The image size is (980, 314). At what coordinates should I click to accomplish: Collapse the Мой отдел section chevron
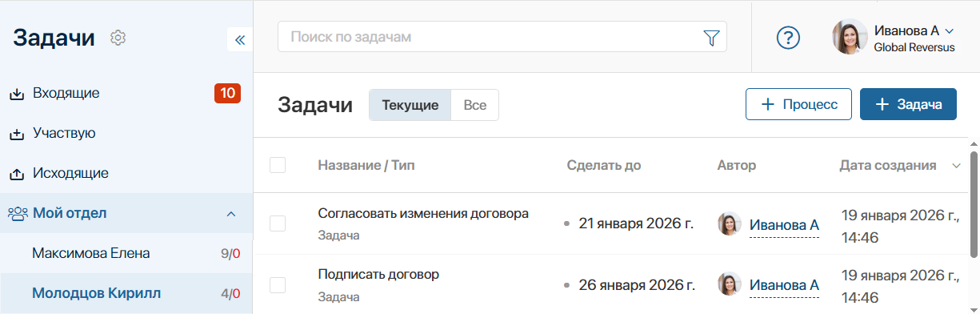pos(231,214)
